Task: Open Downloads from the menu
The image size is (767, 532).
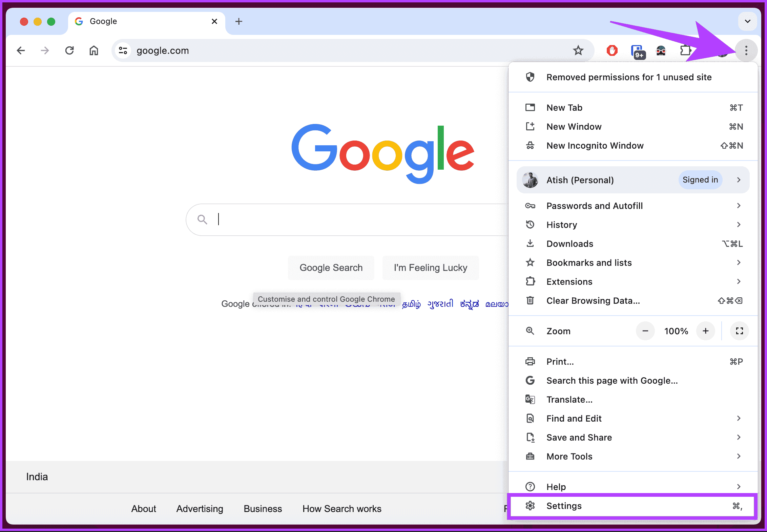Action: [633, 244]
